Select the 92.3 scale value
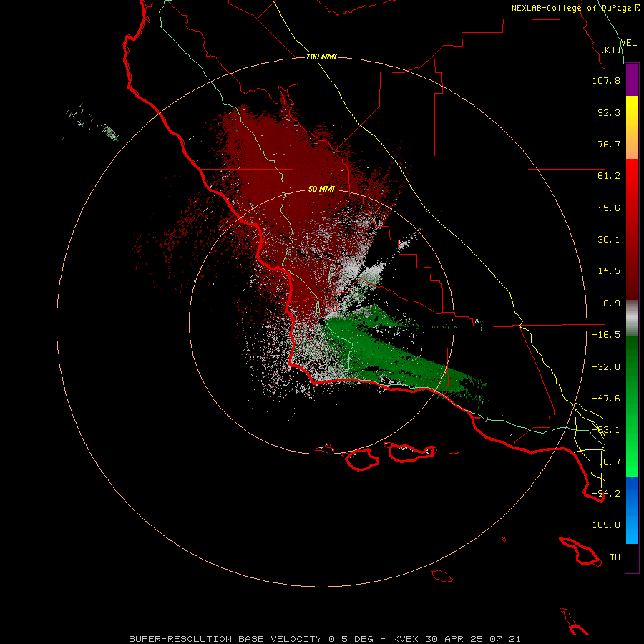This screenshot has width=644, height=644. [x=609, y=112]
